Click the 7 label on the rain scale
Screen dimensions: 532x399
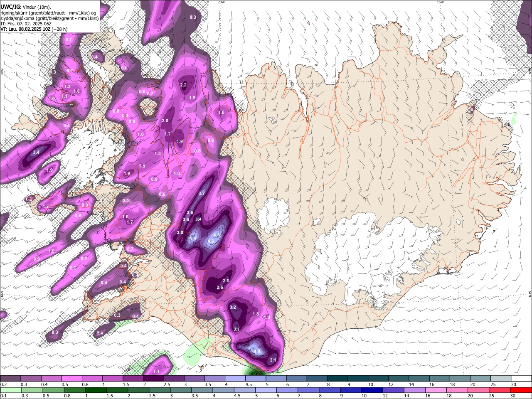(x=298, y=396)
